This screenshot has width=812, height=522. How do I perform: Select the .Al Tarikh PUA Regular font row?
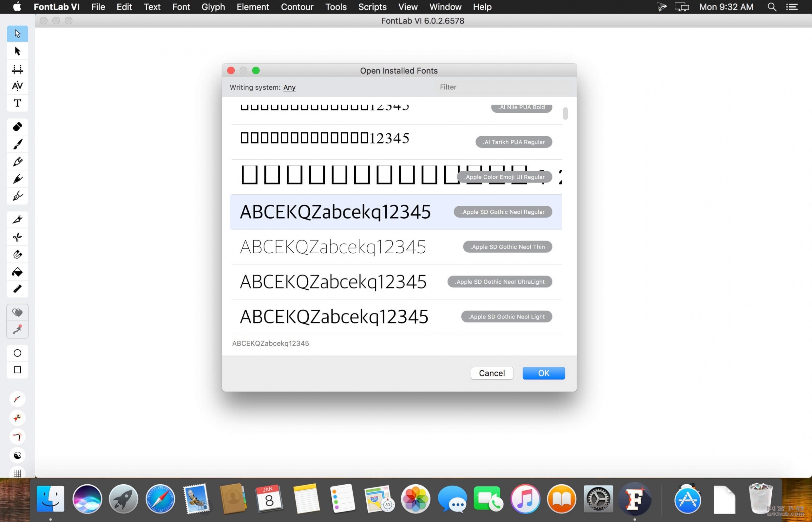point(396,142)
